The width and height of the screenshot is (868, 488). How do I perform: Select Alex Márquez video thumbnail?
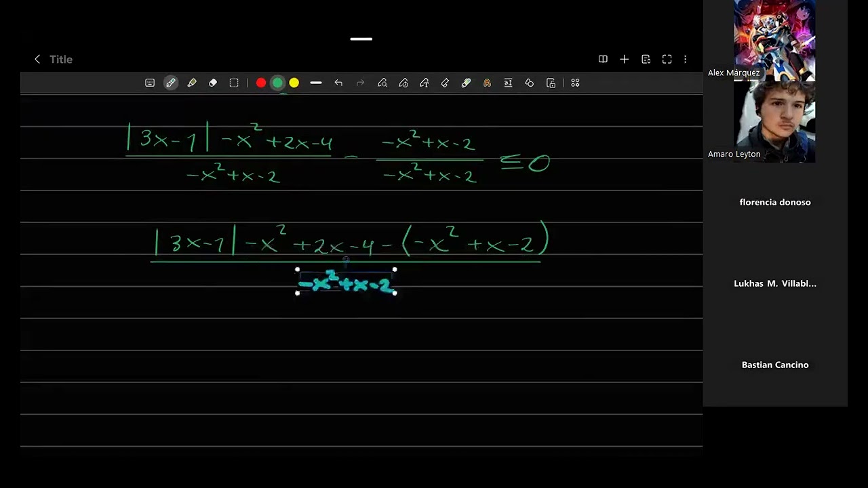pos(774,41)
